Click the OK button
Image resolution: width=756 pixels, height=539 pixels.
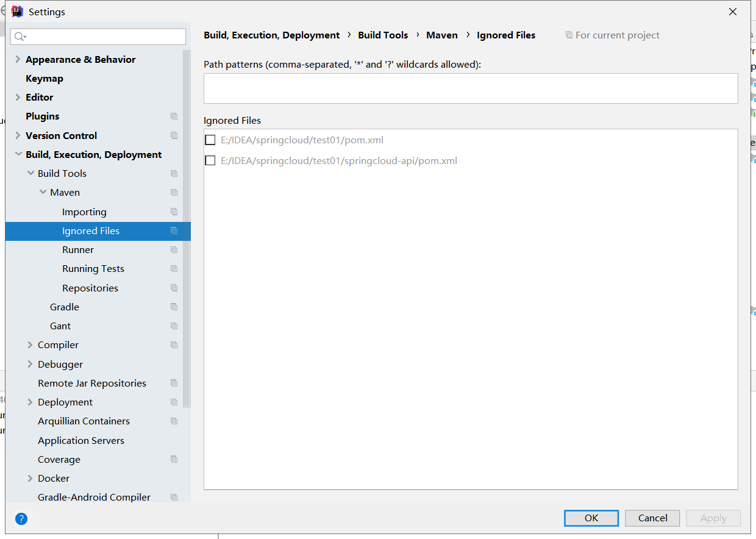[x=591, y=518]
